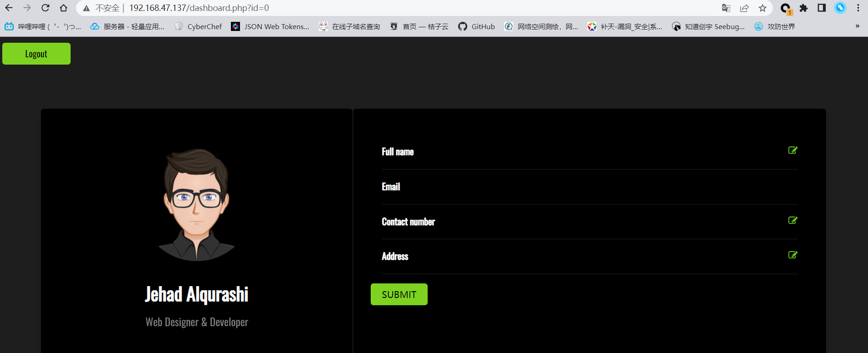
Task: Bookmark this page with star icon
Action: [762, 8]
